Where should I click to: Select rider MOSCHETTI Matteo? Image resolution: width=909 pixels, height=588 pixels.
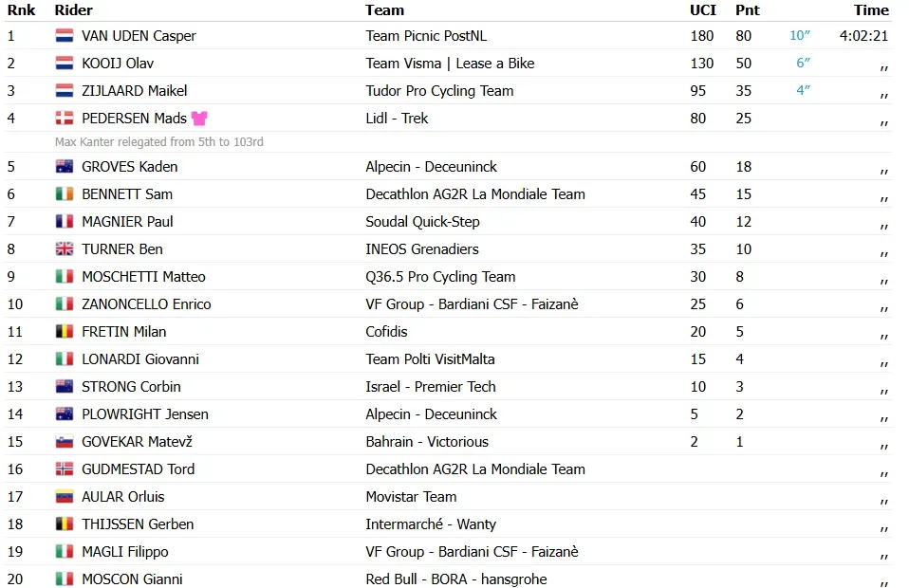point(143,277)
